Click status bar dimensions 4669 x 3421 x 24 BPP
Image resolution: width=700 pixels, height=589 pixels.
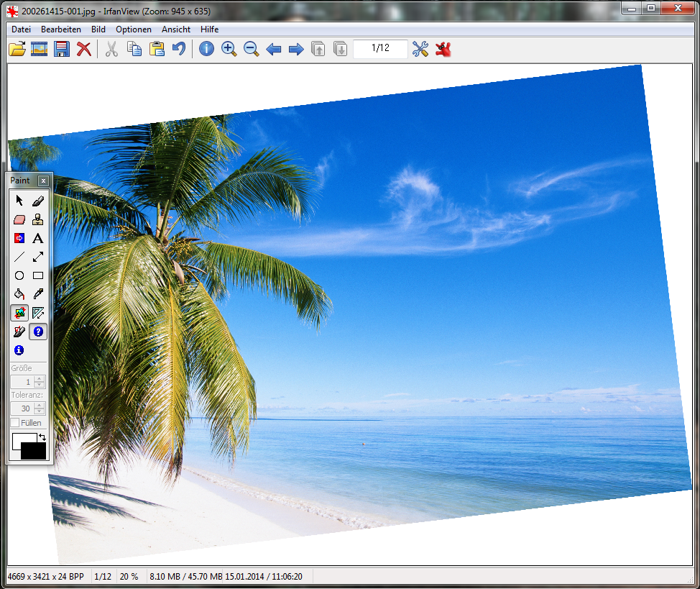pyautogui.click(x=45, y=577)
